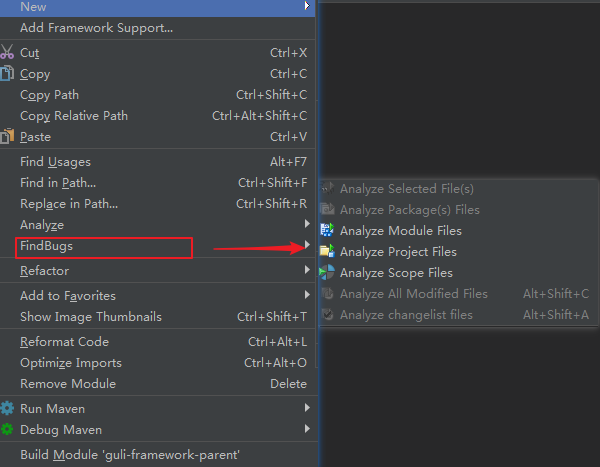Screen dimensions: 600x467
Task: Expand the Analyze submenu arrow
Action: 307,224
